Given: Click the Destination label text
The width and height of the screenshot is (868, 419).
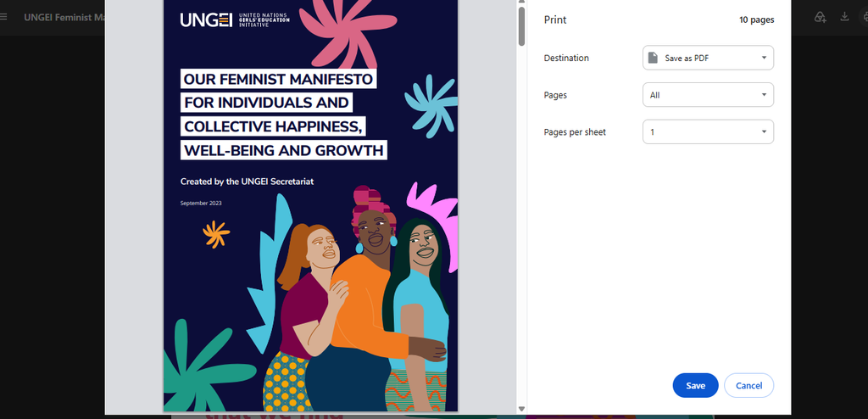Looking at the screenshot, I should [566, 58].
